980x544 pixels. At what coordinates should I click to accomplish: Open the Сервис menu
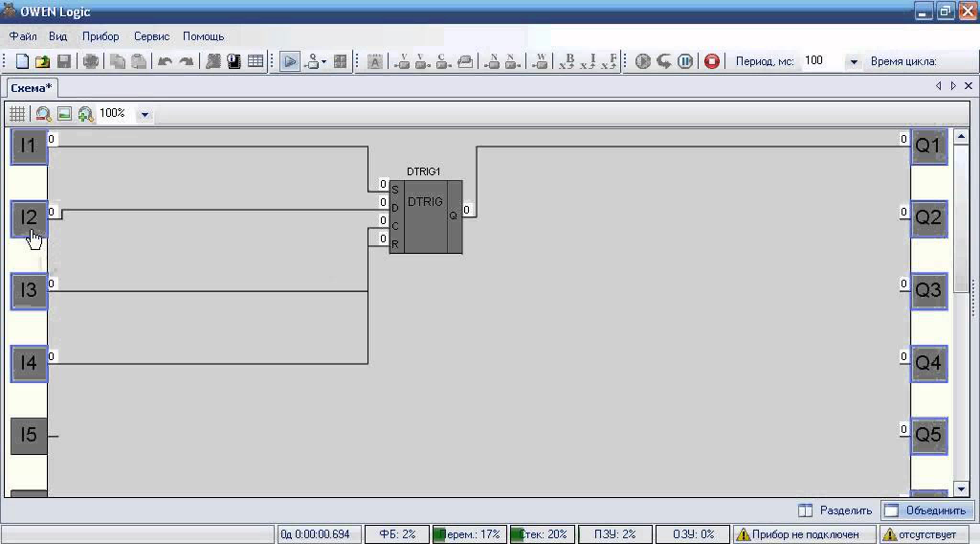point(151,37)
